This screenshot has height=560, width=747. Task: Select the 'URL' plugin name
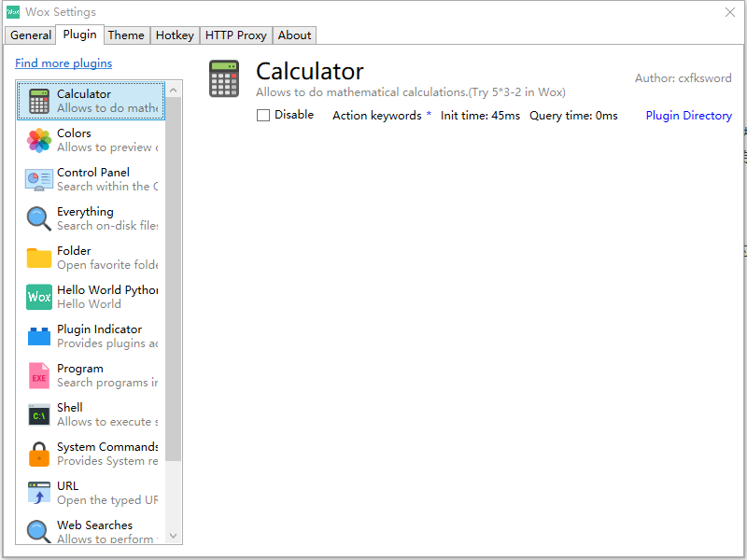pyautogui.click(x=67, y=486)
